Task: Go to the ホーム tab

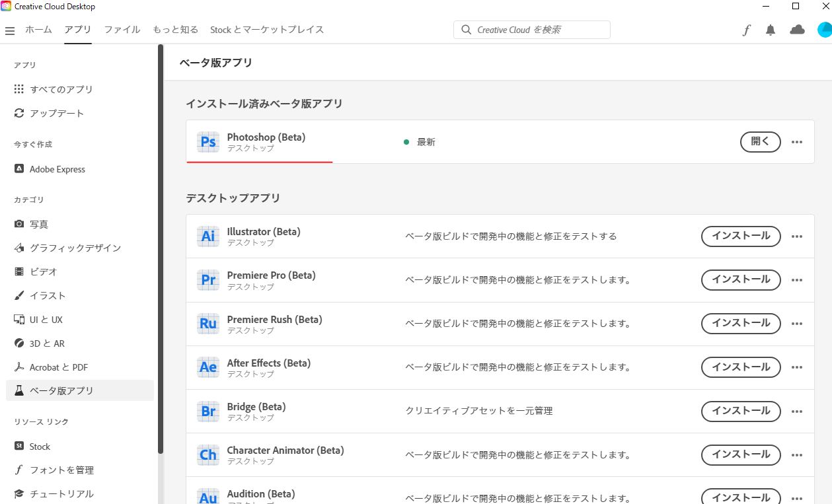Action: click(38, 30)
